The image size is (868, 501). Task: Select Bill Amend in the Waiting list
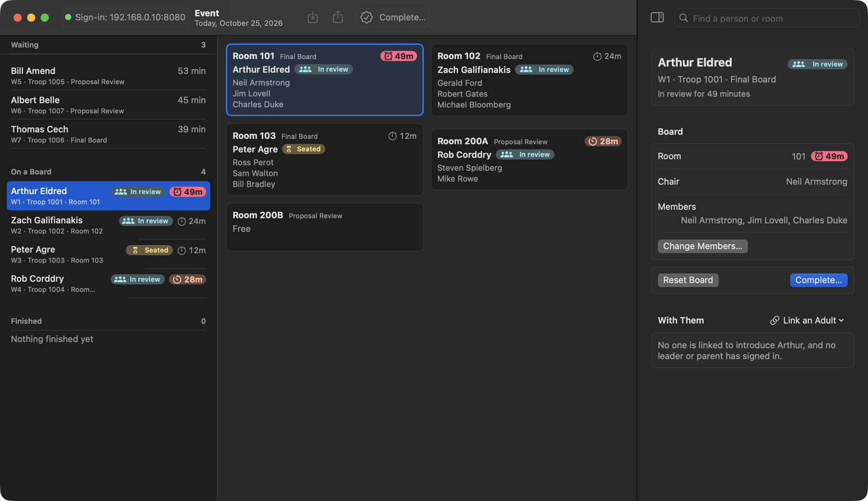(108, 76)
